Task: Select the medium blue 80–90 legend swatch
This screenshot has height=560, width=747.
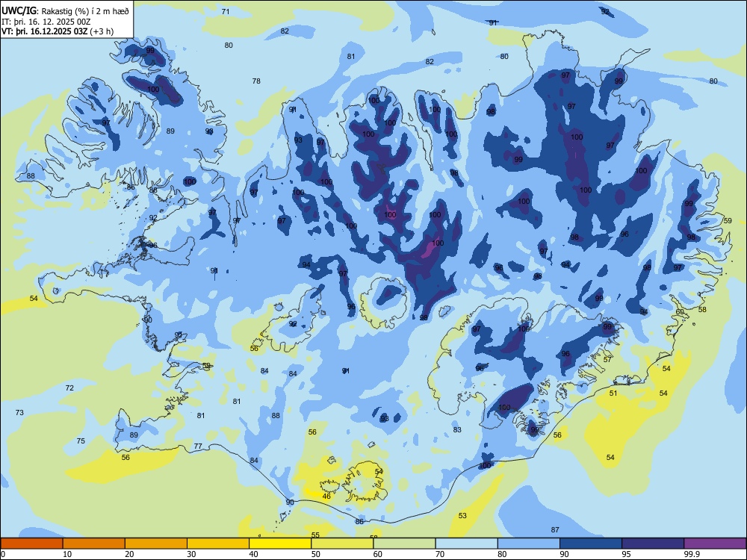Action: pos(529,544)
